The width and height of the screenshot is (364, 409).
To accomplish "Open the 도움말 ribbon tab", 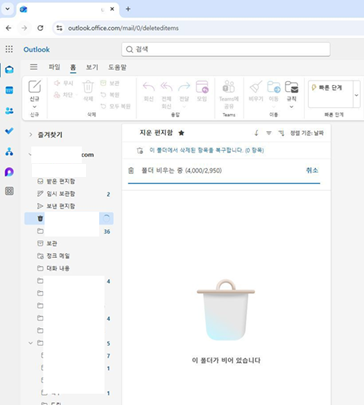I will [x=117, y=67].
